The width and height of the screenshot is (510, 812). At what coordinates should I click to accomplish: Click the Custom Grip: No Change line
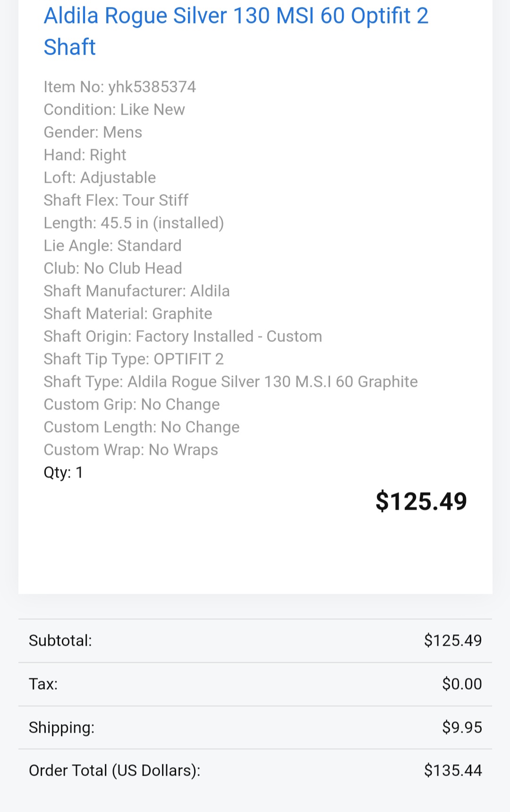(132, 404)
